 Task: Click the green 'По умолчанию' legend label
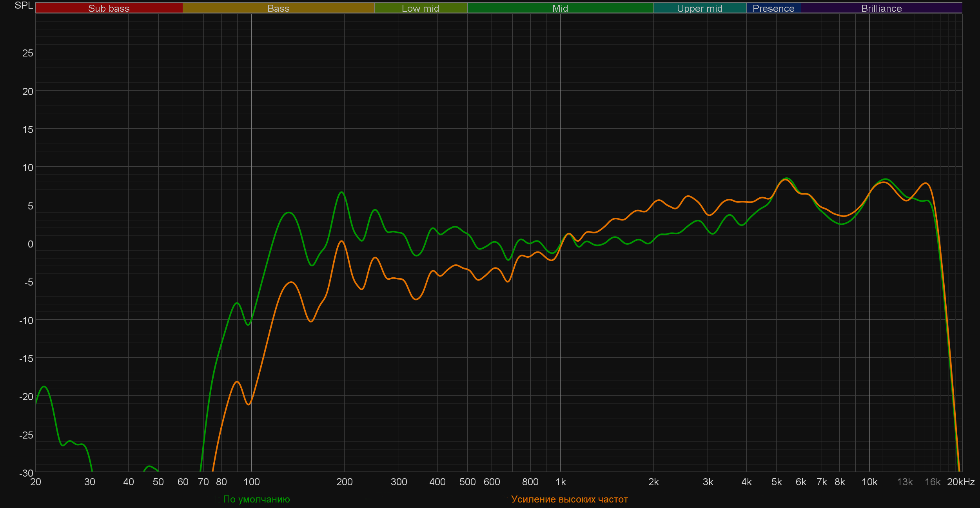coord(256,499)
